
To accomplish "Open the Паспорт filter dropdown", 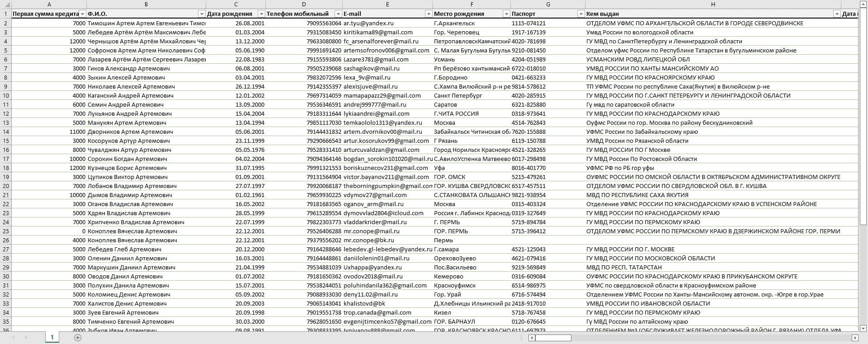I will pyautogui.click(x=581, y=14).
